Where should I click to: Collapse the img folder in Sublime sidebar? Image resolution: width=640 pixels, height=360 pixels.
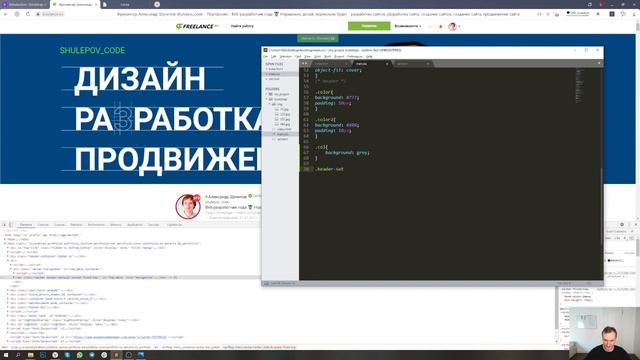[270, 104]
